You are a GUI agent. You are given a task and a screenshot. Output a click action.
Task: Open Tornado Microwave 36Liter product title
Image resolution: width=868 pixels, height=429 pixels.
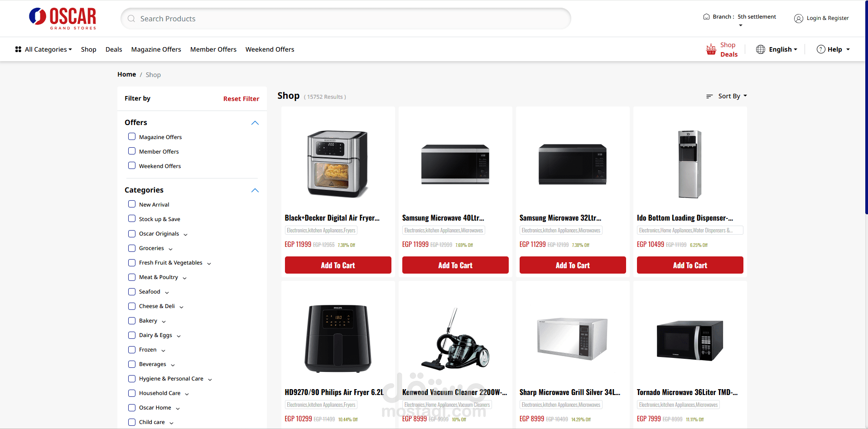tap(687, 392)
